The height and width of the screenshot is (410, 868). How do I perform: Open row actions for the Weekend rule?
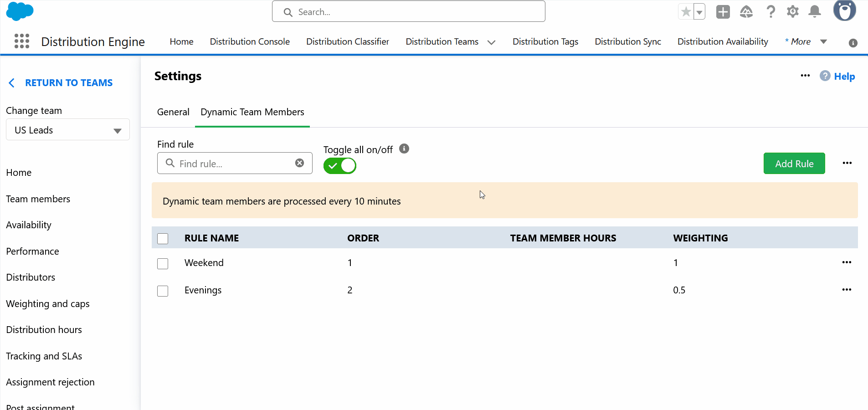pos(847,262)
